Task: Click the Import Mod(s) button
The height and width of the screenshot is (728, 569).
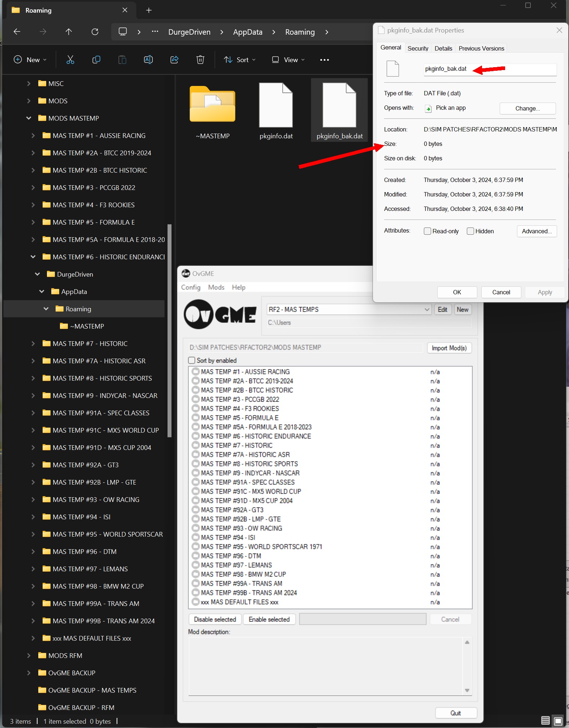Action: [x=449, y=348]
